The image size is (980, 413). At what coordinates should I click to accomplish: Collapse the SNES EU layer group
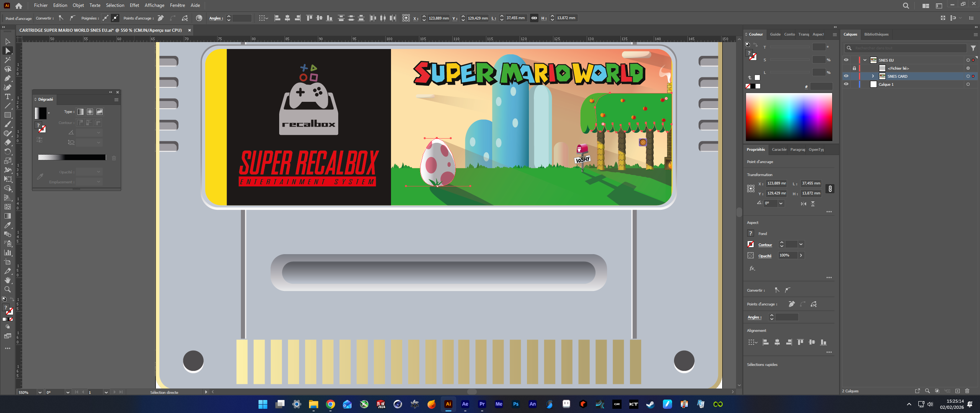click(865, 60)
